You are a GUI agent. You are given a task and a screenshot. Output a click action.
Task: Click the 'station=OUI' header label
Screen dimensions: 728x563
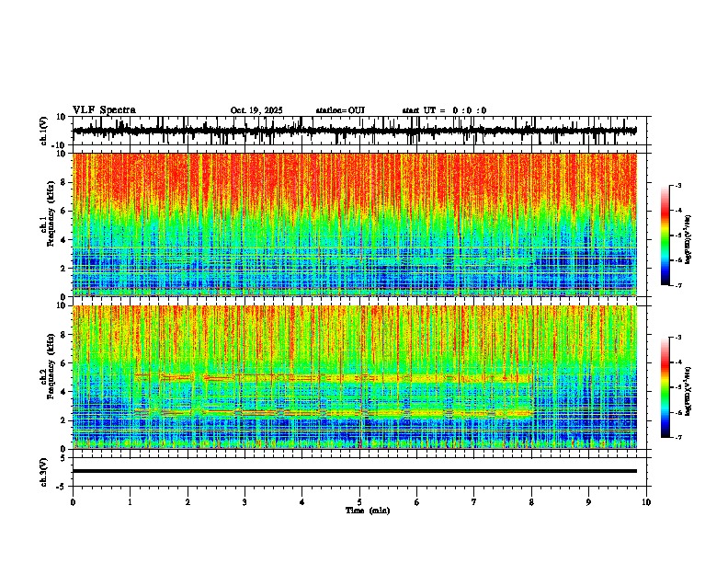tap(340, 110)
